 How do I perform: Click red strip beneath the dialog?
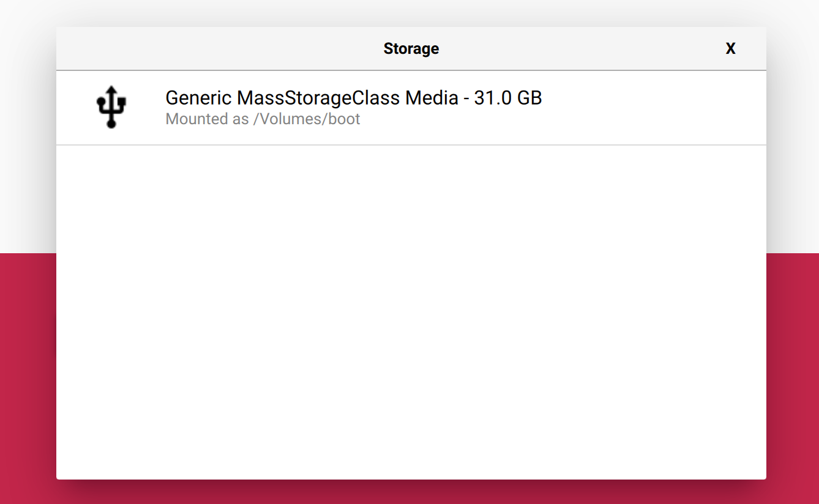[x=411, y=492]
